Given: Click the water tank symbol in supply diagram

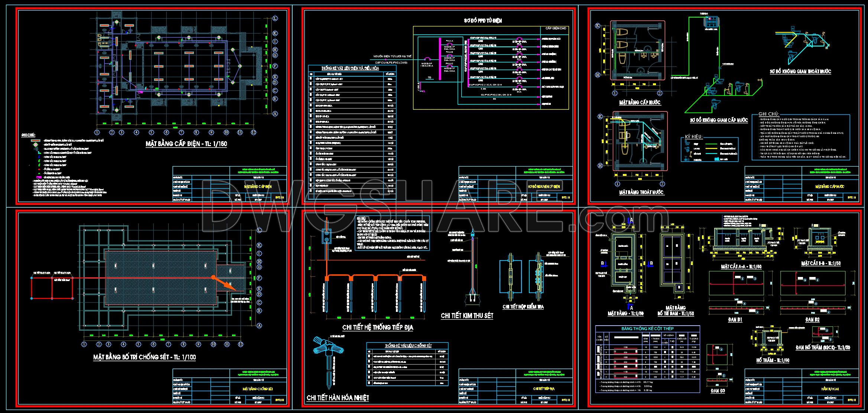Looking at the screenshot, I should pyautogui.click(x=712, y=22).
